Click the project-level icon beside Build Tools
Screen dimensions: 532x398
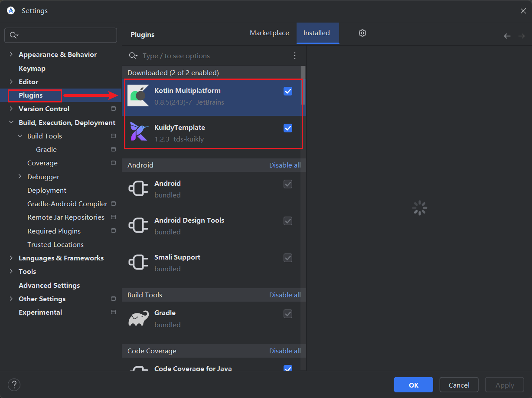pyautogui.click(x=113, y=136)
